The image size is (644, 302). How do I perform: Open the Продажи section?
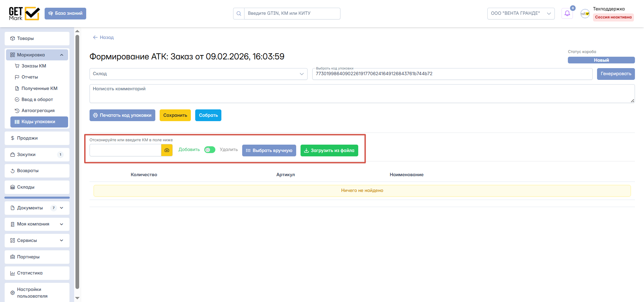[x=37, y=138]
